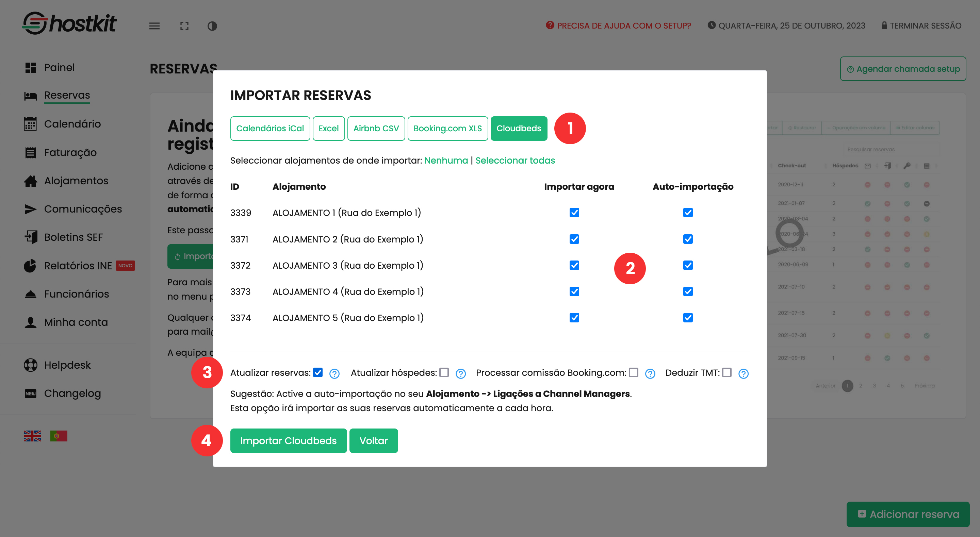Open Precisa de ajuda com o setup link

pyautogui.click(x=618, y=26)
